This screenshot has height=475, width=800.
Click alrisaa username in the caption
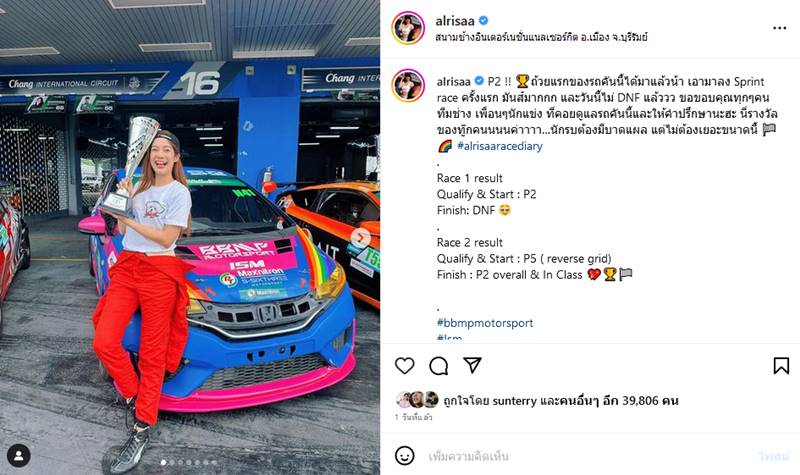click(x=454, y=82)
